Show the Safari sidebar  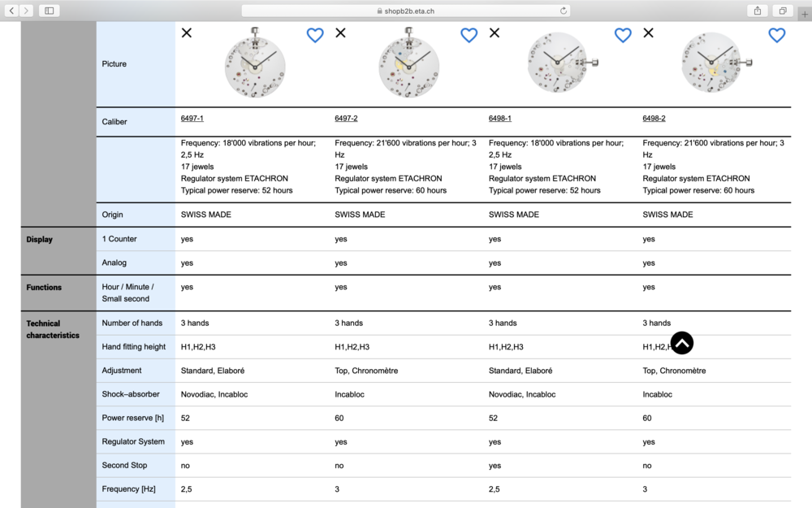click(x=49, y=11)
